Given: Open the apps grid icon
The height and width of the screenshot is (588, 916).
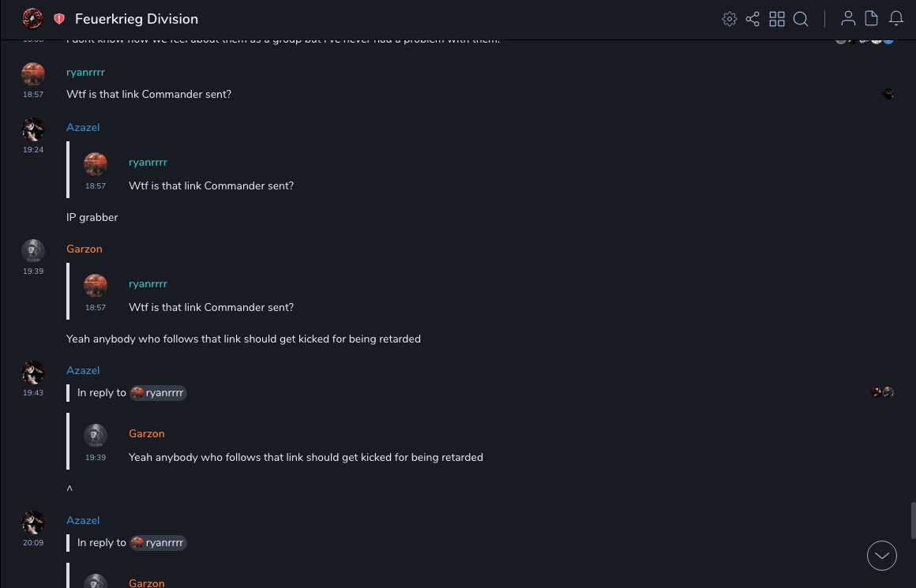Looking at the screenshot, I should point(777,19).
